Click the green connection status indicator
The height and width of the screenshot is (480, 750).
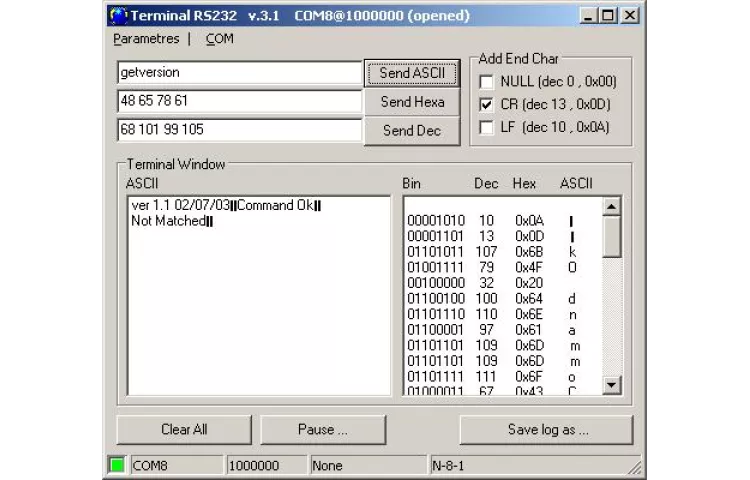(x=117, y=465)
